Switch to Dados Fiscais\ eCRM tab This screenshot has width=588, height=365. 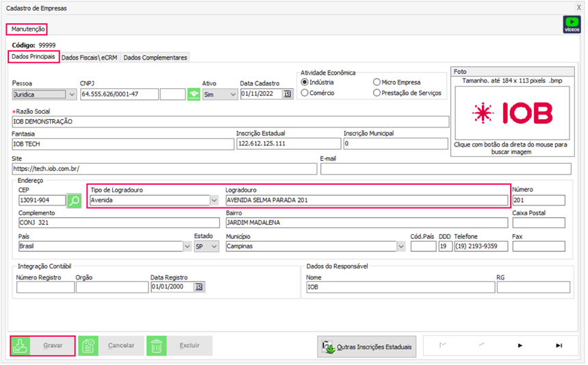pos(90,58)
